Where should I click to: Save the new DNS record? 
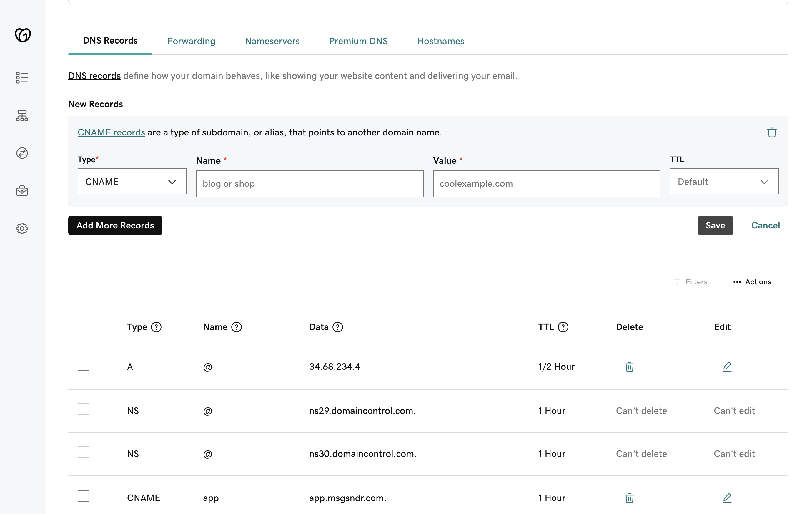[x=715, y=226]
